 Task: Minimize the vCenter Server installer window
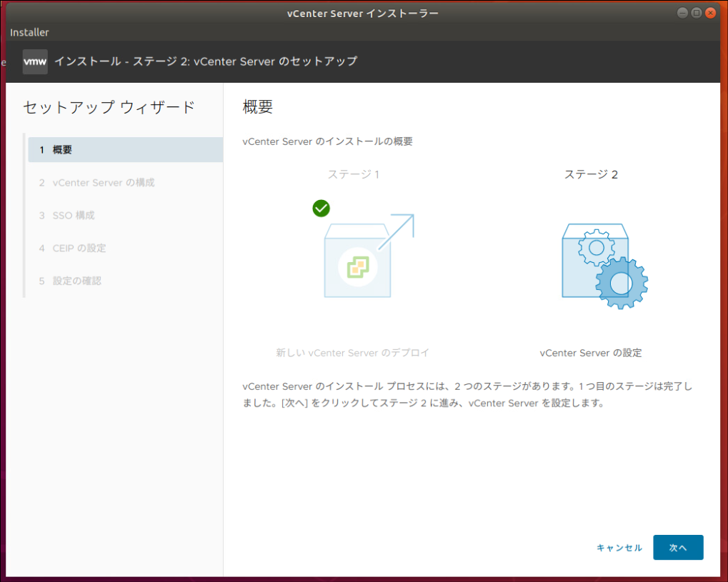click(682, 13)
